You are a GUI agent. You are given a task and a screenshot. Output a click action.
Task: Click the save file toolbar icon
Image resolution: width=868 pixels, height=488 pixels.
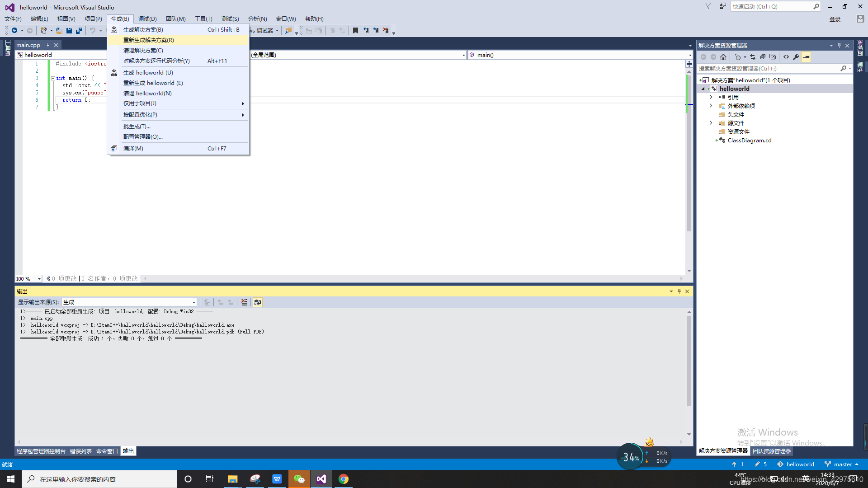pos(69,31)
